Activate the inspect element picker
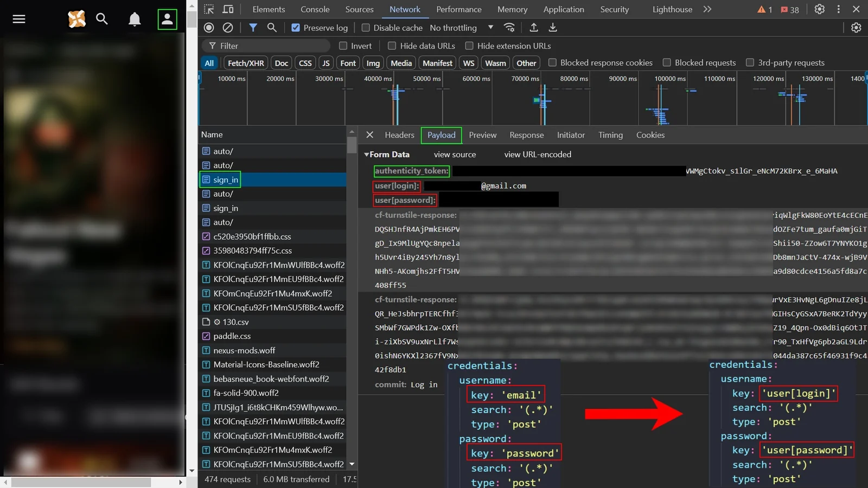The height and width of the screenshot is (488, 868). click(209, 9)
